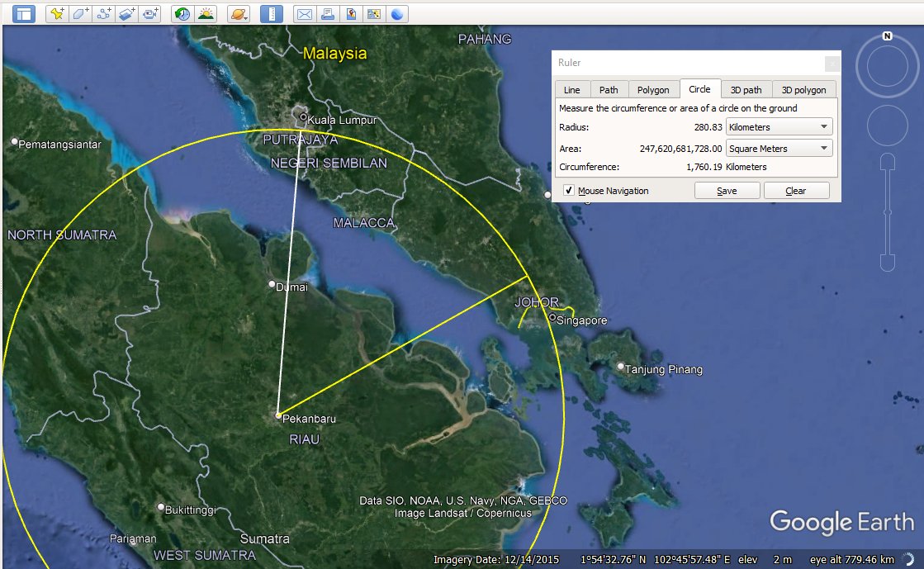Click the move joystick ring

coord(887,125)
